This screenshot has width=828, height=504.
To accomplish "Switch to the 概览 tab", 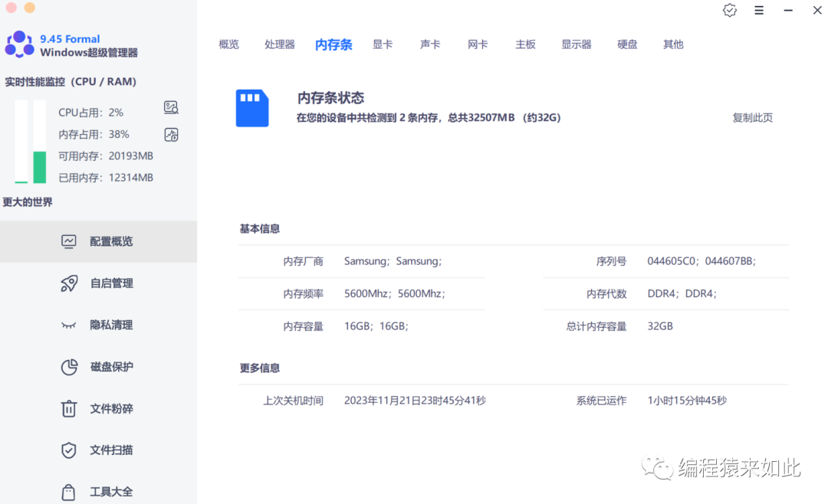I will [x=228, y=44].
